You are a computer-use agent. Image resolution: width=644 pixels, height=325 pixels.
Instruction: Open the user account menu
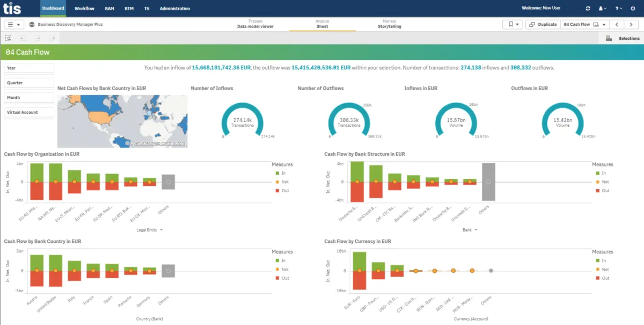(603, 9)
